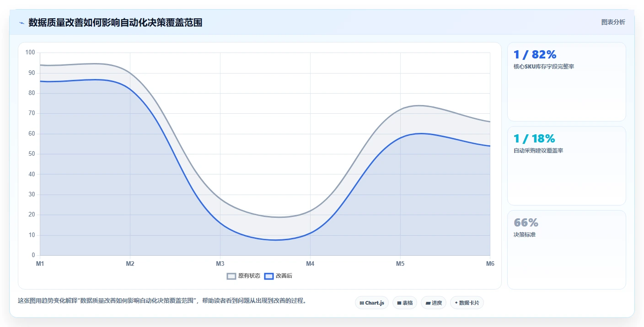Click the 核心SKU库存字段完整率 label

click(544, 67)
